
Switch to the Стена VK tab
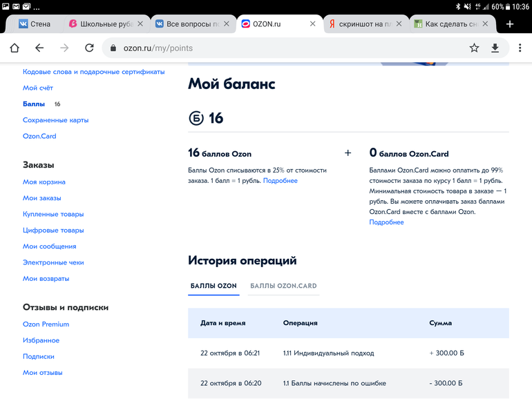pos(35,23)
